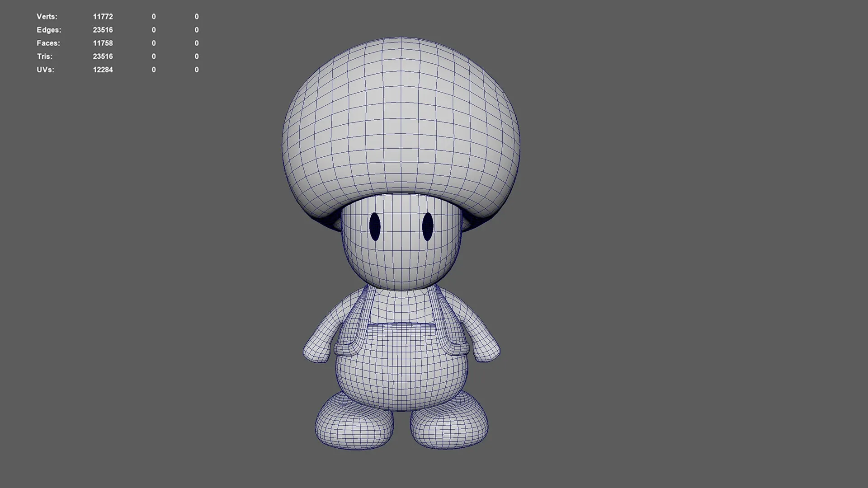This screenshot has width=868, height=488.
Task: Click the Edges label in the HUD
Action: [x=49, y=30]
